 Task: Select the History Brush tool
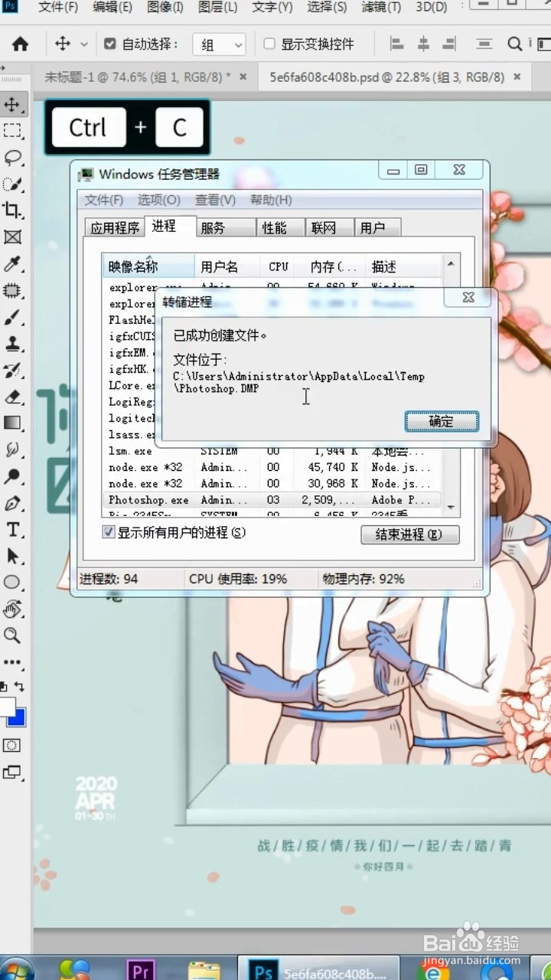pyautogui.click(x=12, y=371)
